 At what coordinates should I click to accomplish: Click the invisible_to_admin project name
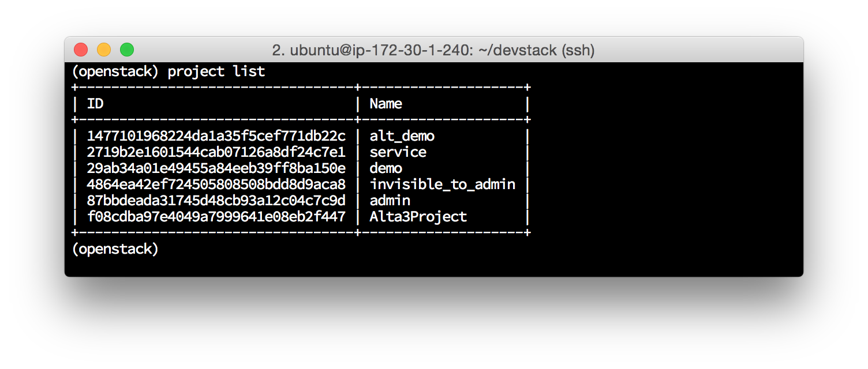(442, 185)
